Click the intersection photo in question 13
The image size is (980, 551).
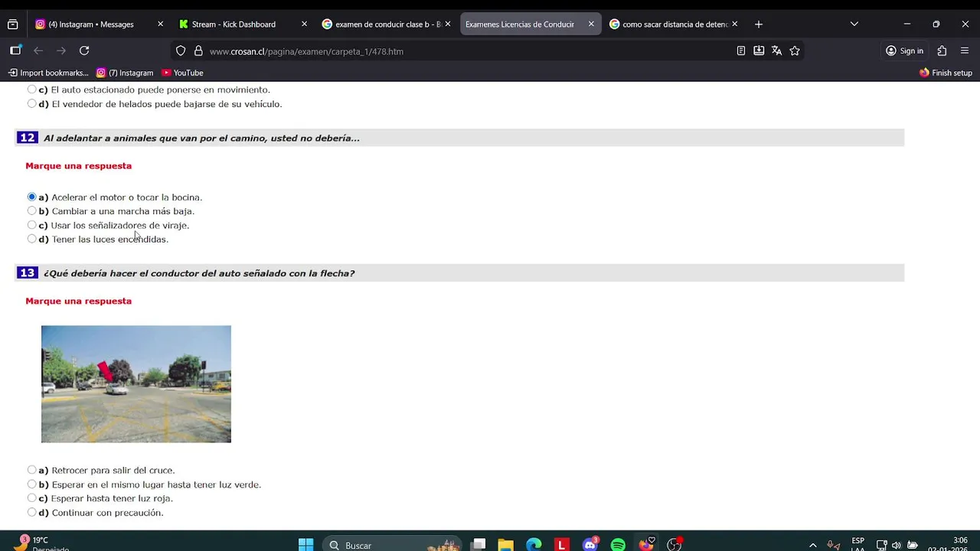coord(136,384)
